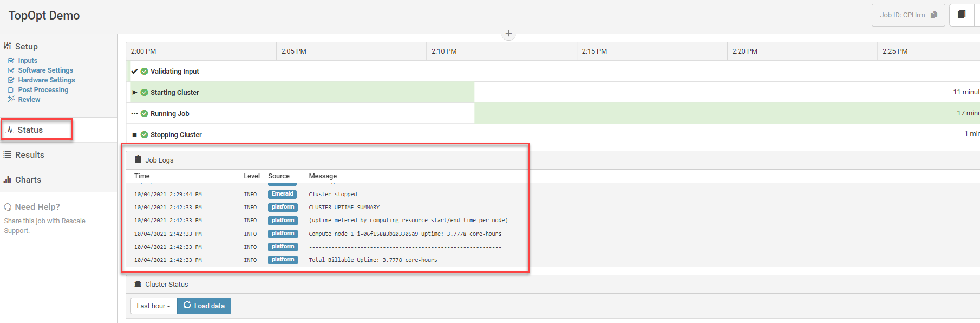Expand the Starting Cluster row
The height and width of the screenshot is (323, 980).
pyautogui.click(x=134, y=92)
